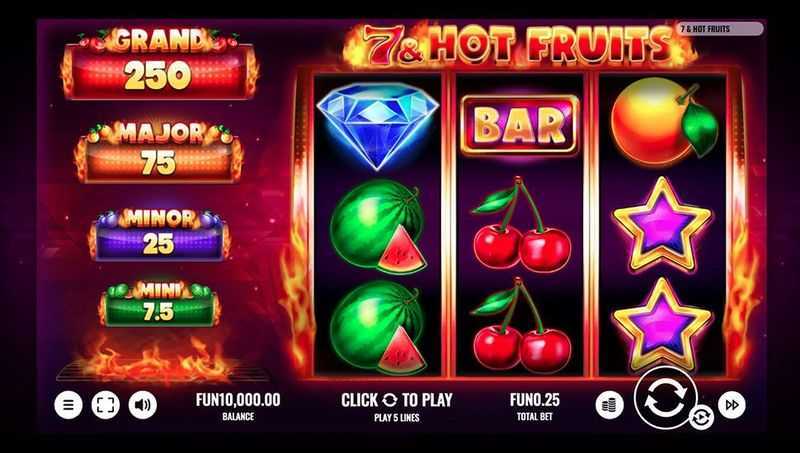Image resolution: width=800 pixels, height=453 pixels.
Task: Select the Minor 25 jackpot panel
Action: (159, 235)
